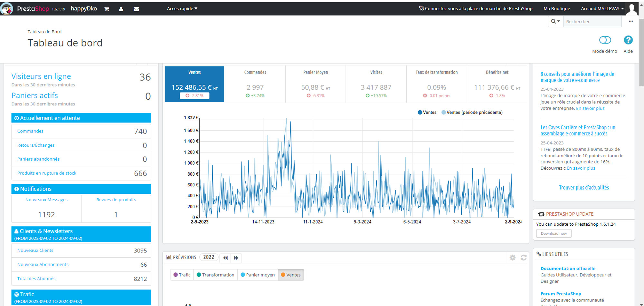Open the customers person icon

click(x=121, y=9)
